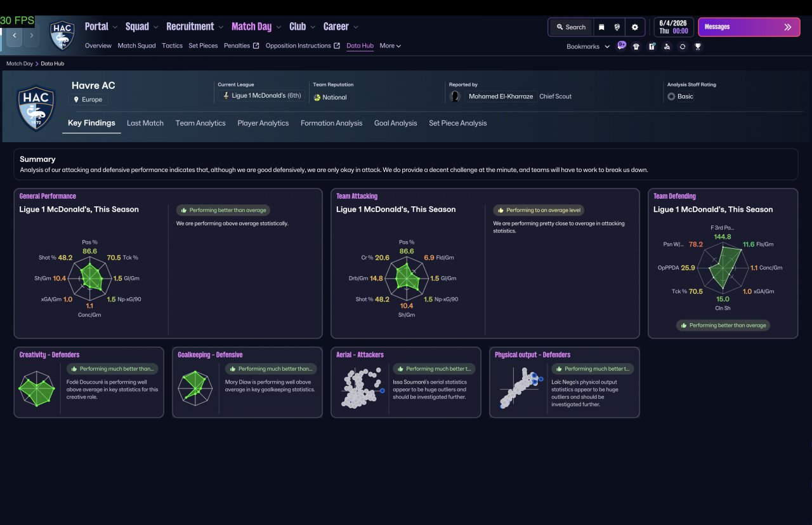Click the Team Defending radar chart
This screenshot has height=525, width=812.
coord(723,268)
